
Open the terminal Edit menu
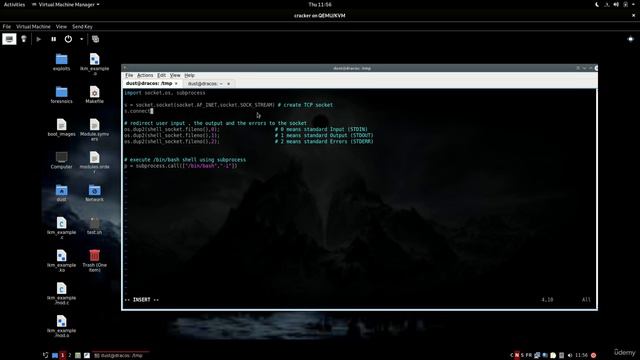pyautogui.click(x=162, y=76)
